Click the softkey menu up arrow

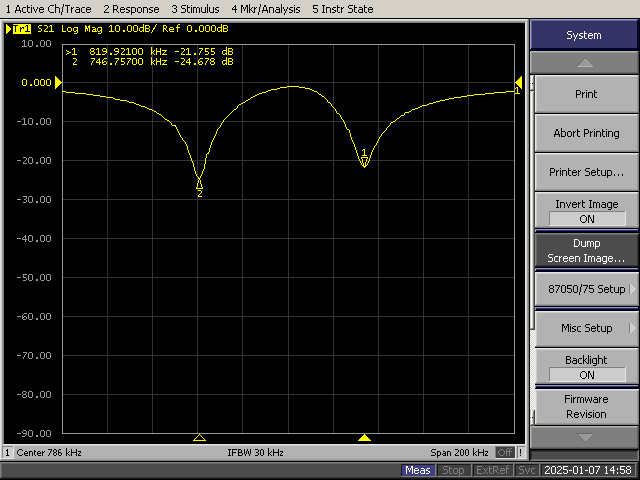pos(584,63)
